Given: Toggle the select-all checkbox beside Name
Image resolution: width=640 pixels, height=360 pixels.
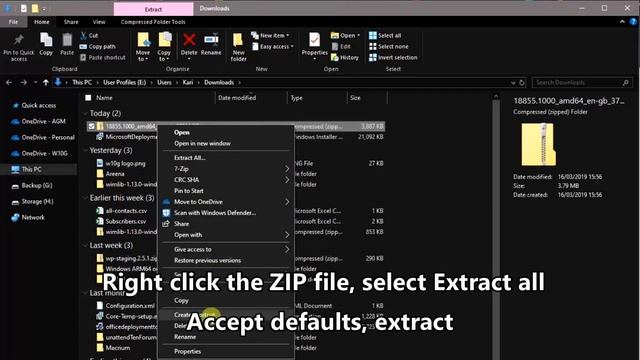Looking at the screenshot, I should pyautogui.click(x=88, y=98).
